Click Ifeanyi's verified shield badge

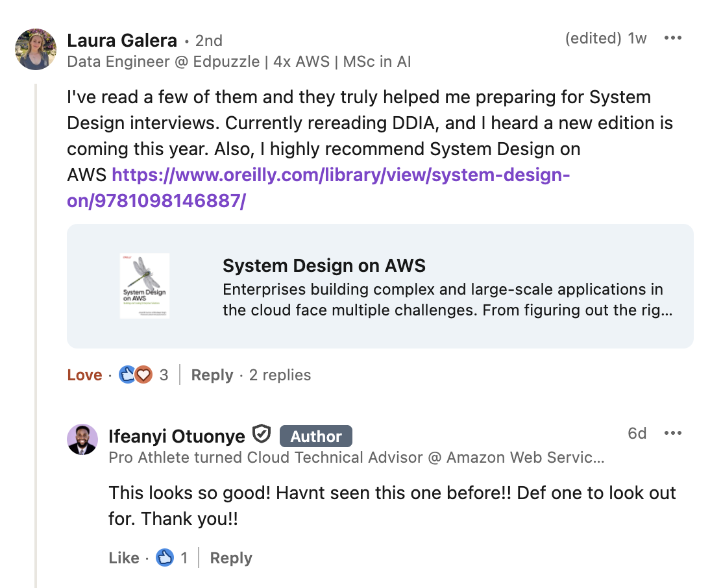pyautogui.click(x=261, y=433)
